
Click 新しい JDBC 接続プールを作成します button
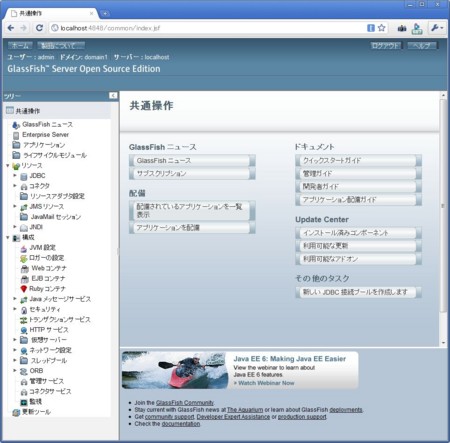(x=358, y=292)
